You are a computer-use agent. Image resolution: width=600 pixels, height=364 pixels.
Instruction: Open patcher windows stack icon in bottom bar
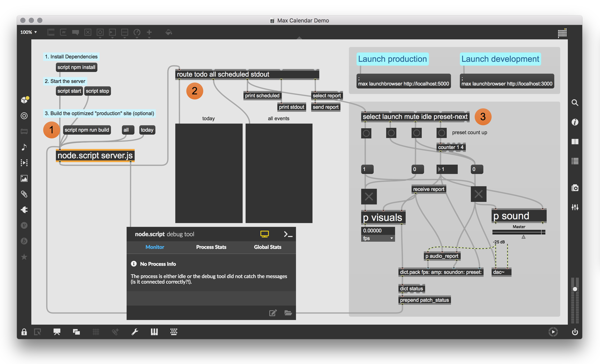pos(76,332)
